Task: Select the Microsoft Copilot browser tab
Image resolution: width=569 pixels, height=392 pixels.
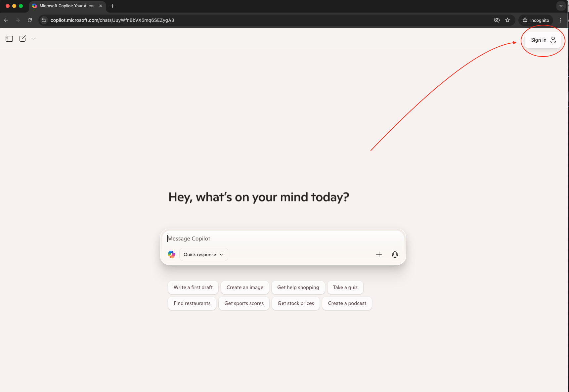Action: pyautogui.click(x=67, y=6)
